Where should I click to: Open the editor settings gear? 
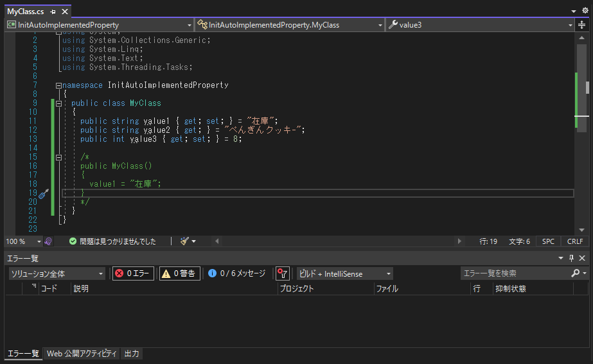[585, 11]
